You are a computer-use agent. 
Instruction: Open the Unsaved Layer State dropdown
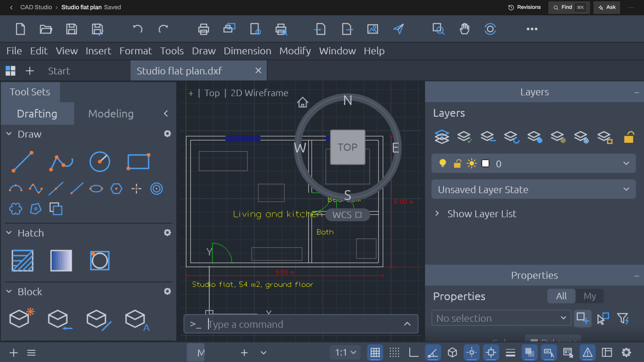coord(534,189)
